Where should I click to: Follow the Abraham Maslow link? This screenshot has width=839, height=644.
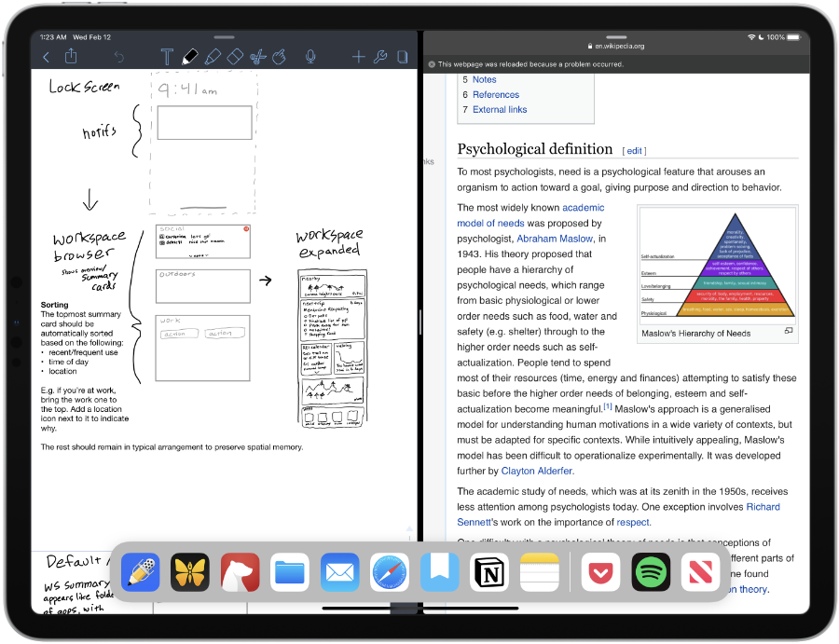pyautogui.click(x=555, y=239)
